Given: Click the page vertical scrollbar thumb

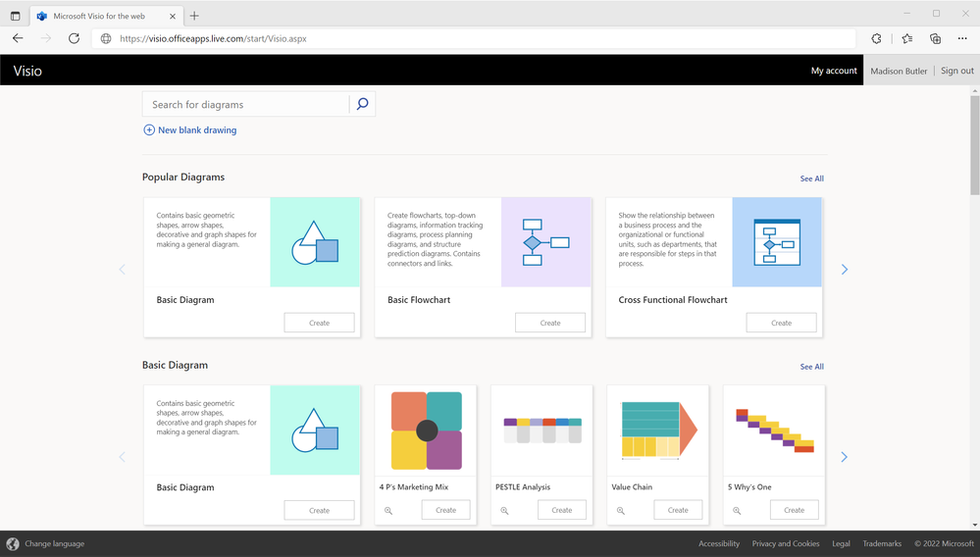Looking at the screenshot, I should pyautogui.click(x=974, y=145).
